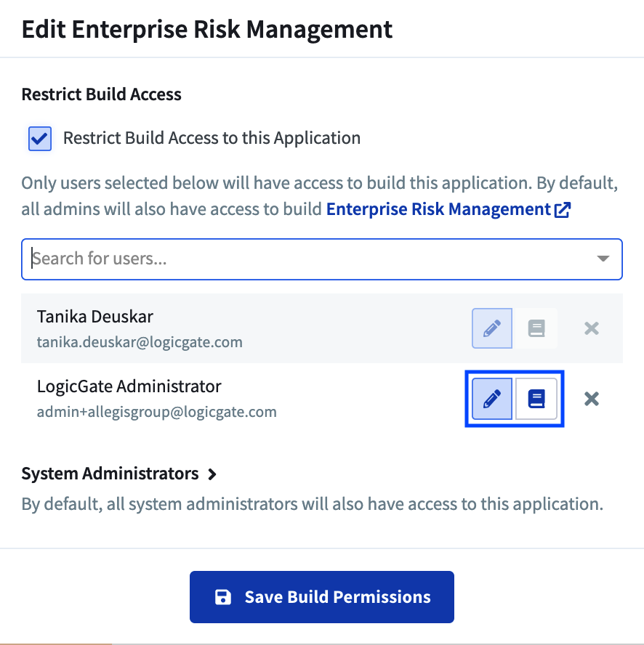Remove Tanika Deuskar with the X icon
644x645 pixels.
point(591,328)
